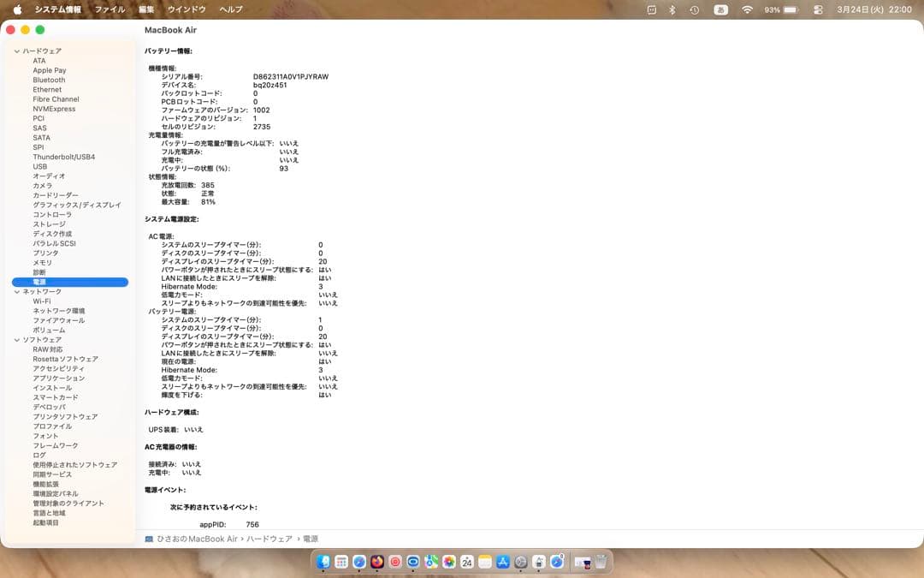This screenshot has width=924, height=578.
Task: Select フォント in the sidebar
Action: point(45,437)
